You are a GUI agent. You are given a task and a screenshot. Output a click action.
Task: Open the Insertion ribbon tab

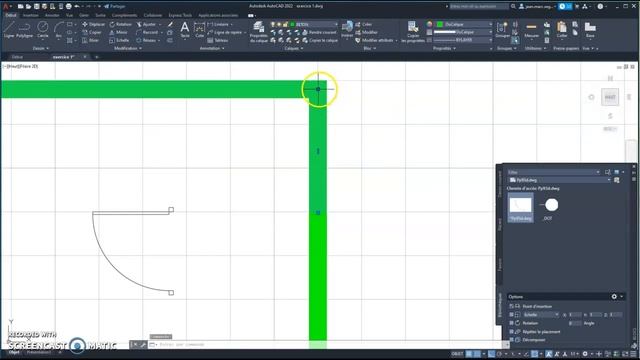click(31, 15)
